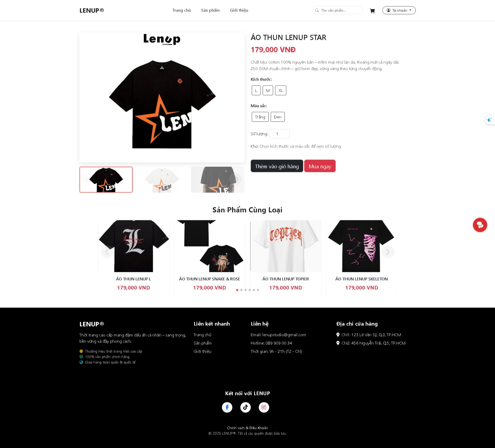Click the Facebook social icon

[227, 407]
